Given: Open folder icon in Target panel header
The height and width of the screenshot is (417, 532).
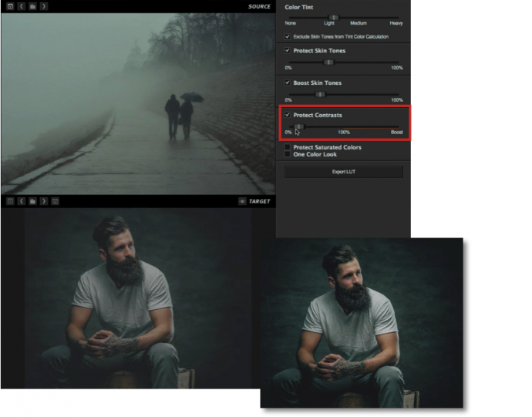Looking at the screenshot, I should [x=32, y=201].
